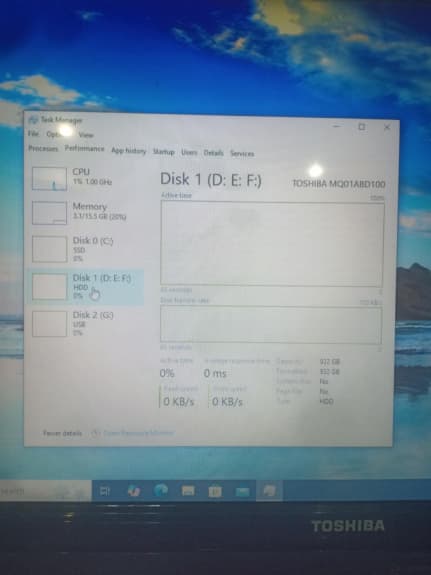Click the Fewer details button
This screenshot has height=575, width=431.
click(x=62, y=433)
